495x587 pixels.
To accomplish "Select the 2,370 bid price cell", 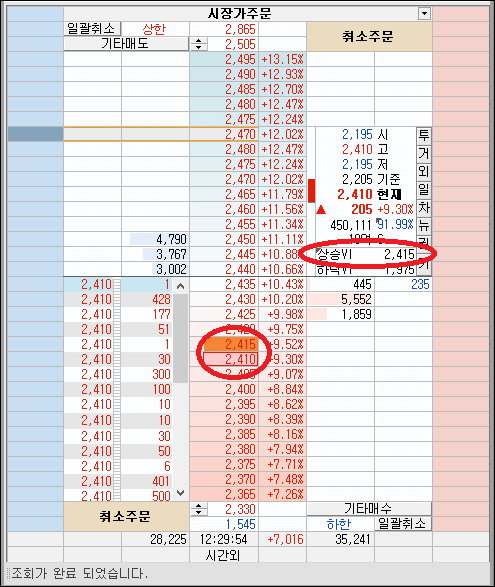I will [x=224, y=479].
